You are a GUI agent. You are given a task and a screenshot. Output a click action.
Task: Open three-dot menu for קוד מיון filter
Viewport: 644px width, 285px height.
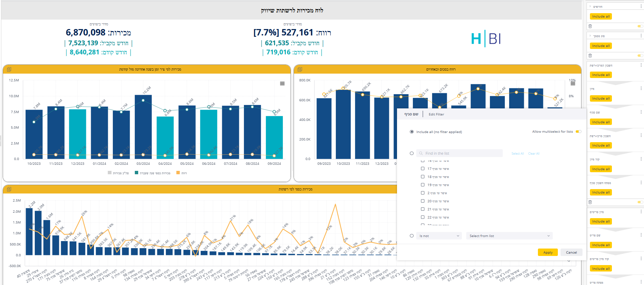[x=641, y=159]
